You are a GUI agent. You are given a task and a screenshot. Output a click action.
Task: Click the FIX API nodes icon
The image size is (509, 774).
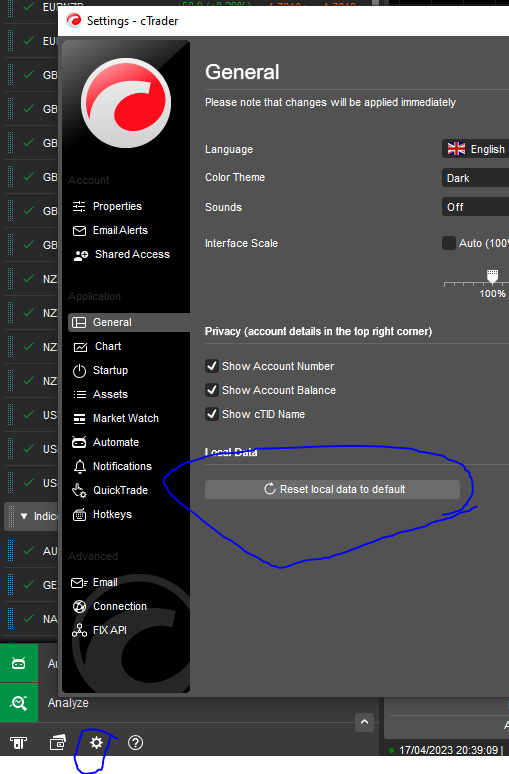point(79,630)
